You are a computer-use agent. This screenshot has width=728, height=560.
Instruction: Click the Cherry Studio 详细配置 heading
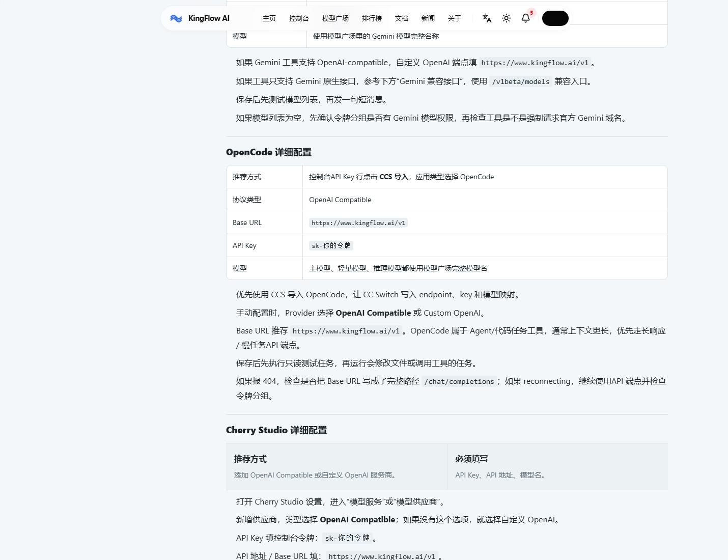276,430
